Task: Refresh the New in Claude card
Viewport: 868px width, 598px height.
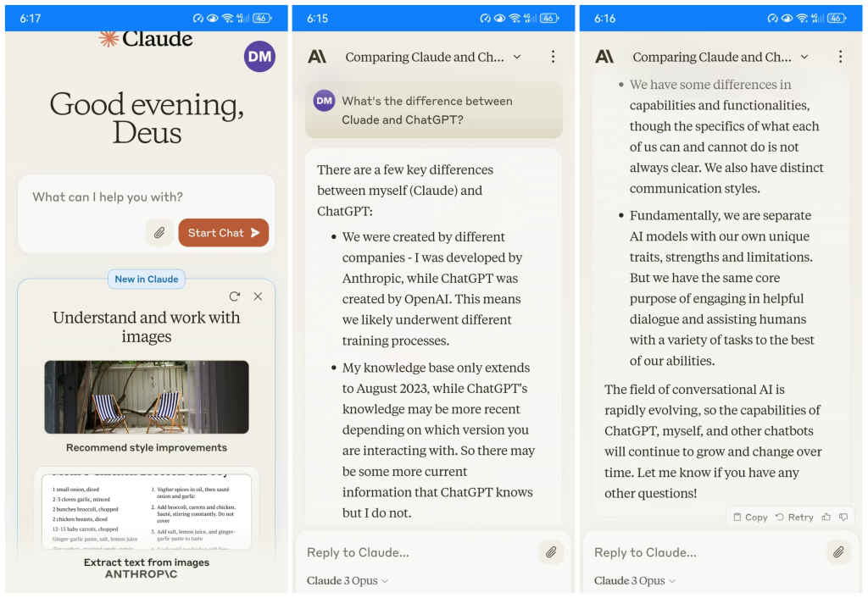Action: coord(235,296)
